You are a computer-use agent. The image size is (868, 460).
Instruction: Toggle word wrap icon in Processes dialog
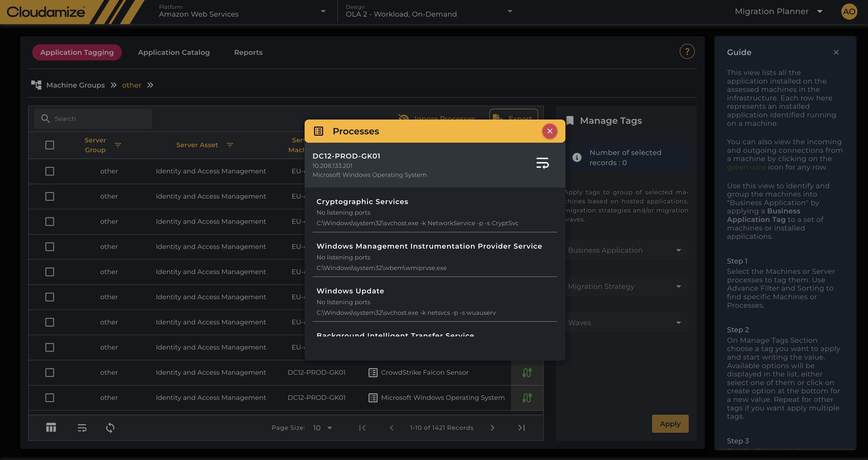click(542, 163)
